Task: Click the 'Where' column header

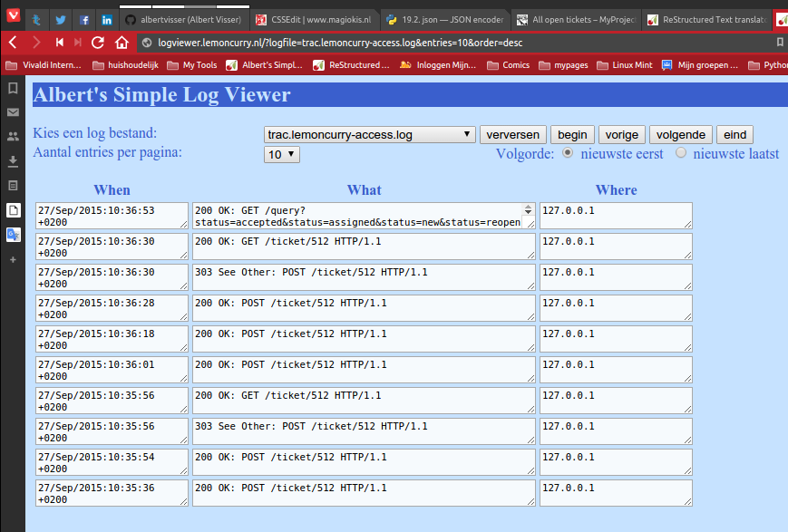Action: [616, 190]
